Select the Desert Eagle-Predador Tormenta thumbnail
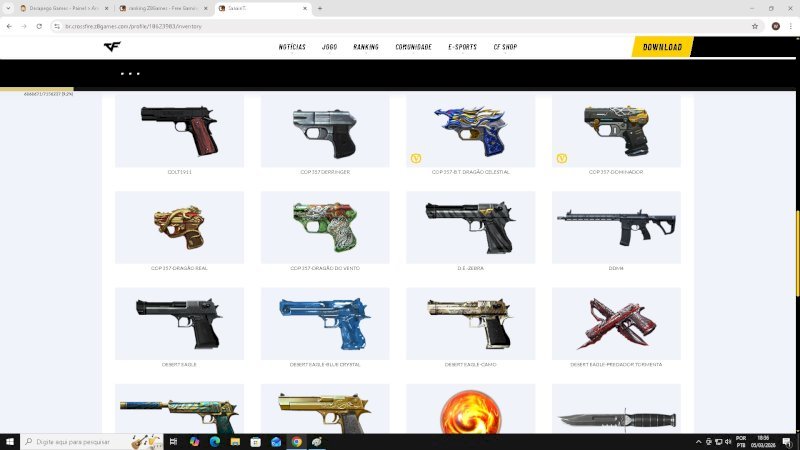This screenshot has height=450, width=800. [616, 323]
